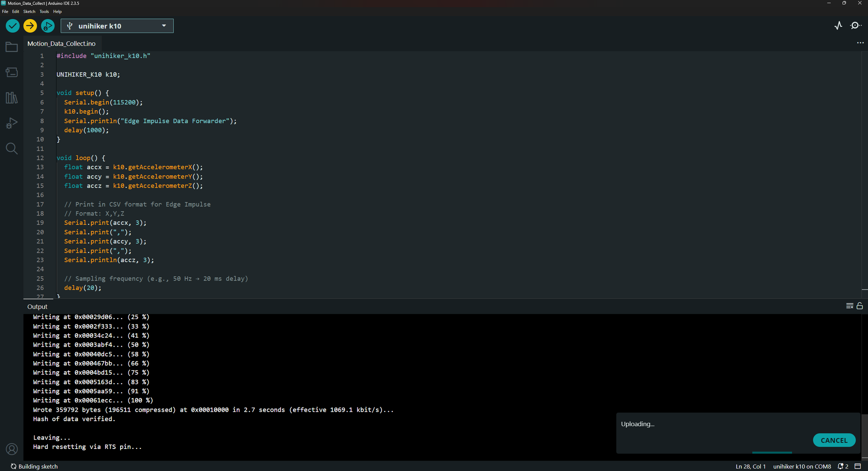Toggle the output scroll lock icon
Image resolution: width=868 pixels, height=471 pixels.
(x=860, y=306)
